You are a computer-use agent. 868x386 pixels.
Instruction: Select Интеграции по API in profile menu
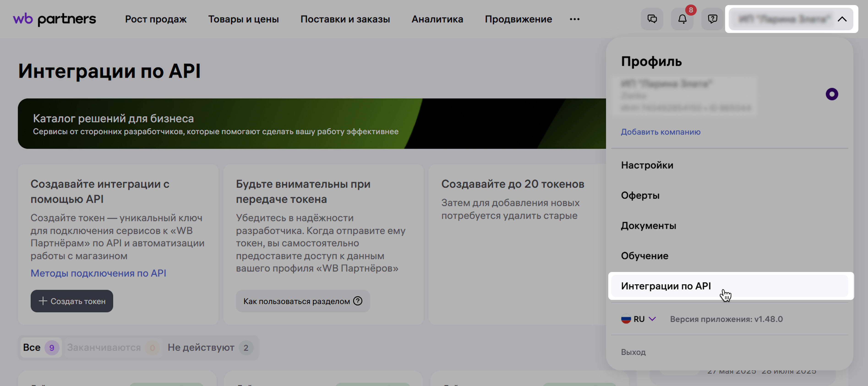(666, 286)
